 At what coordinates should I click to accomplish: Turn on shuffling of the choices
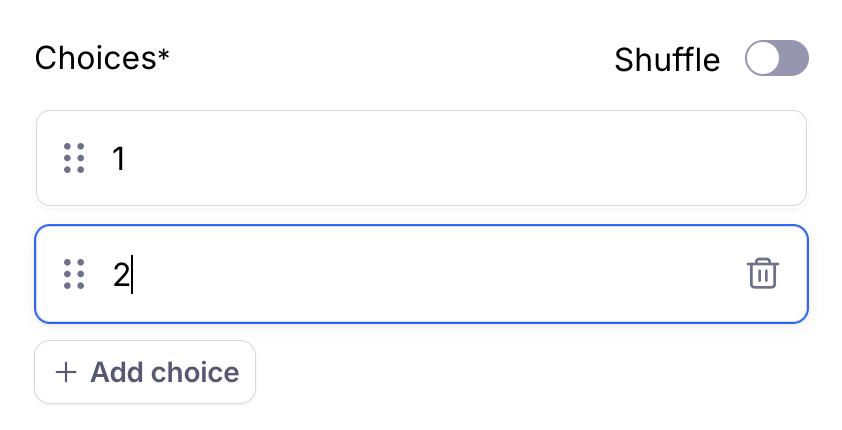(776, 59)
